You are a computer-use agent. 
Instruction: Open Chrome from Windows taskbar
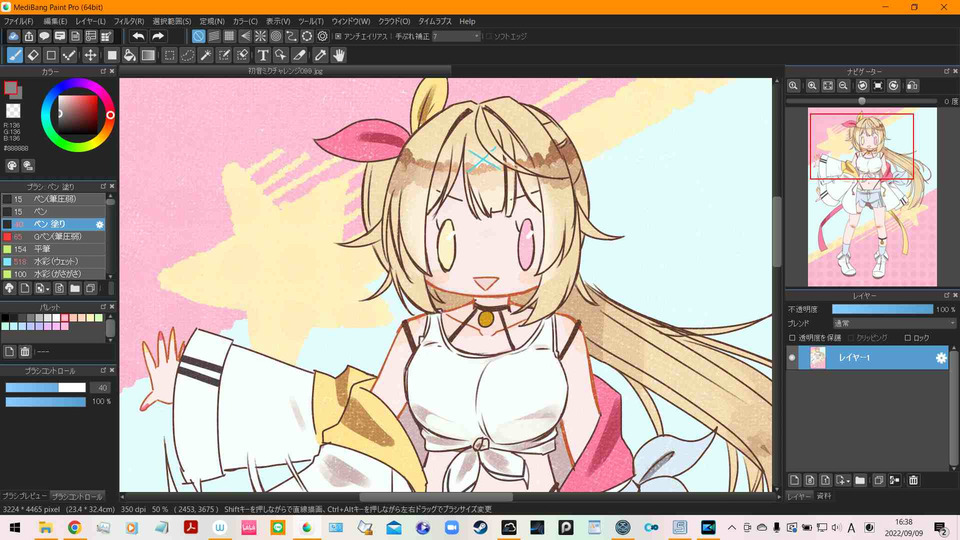coord(75,528)
